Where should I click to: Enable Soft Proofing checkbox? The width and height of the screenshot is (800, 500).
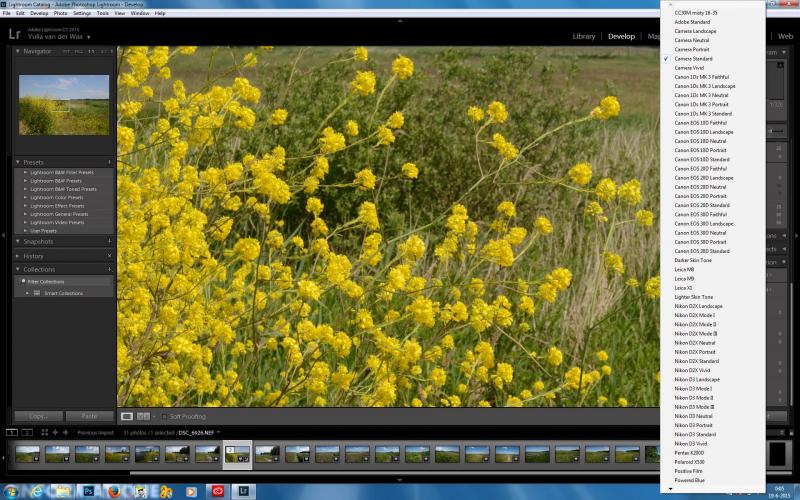tap(164, 416)
